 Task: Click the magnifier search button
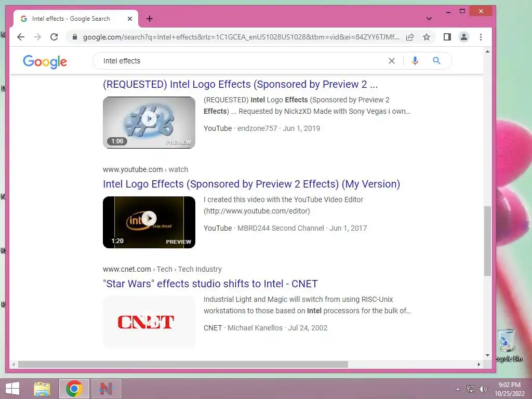click(436, 61)
